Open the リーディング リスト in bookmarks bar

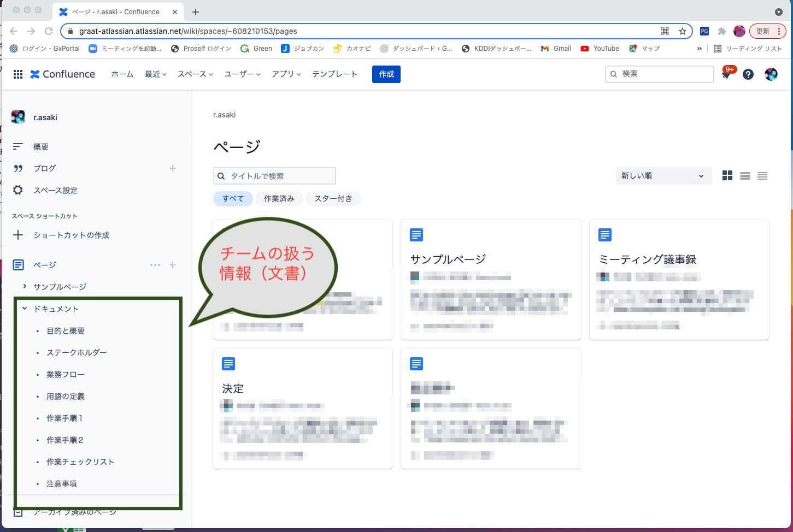coord(748,49)
